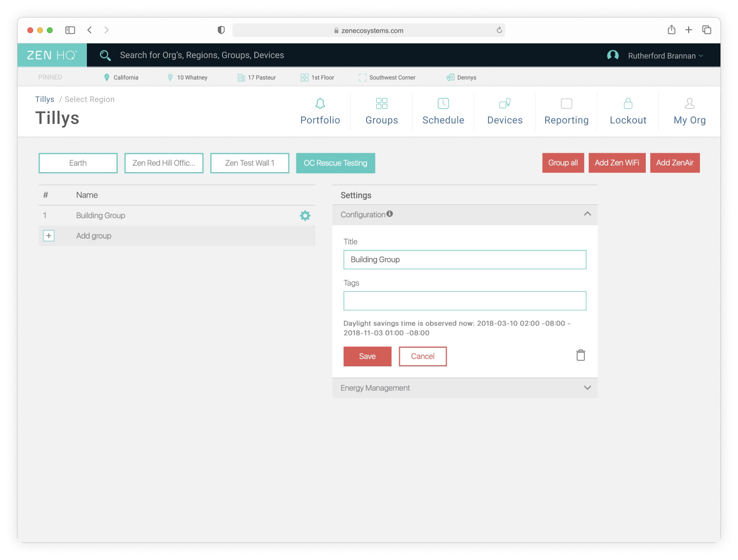Open the Schedule clock icon
Image resolution: width=738 pixels, height=560 pixels.
[443, 103]
